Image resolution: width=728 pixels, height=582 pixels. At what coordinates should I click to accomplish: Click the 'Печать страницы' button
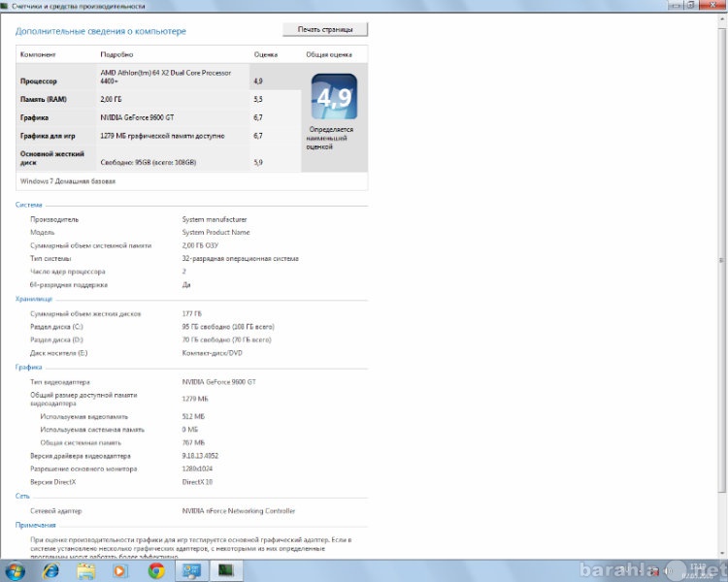(x=325, y=29)
